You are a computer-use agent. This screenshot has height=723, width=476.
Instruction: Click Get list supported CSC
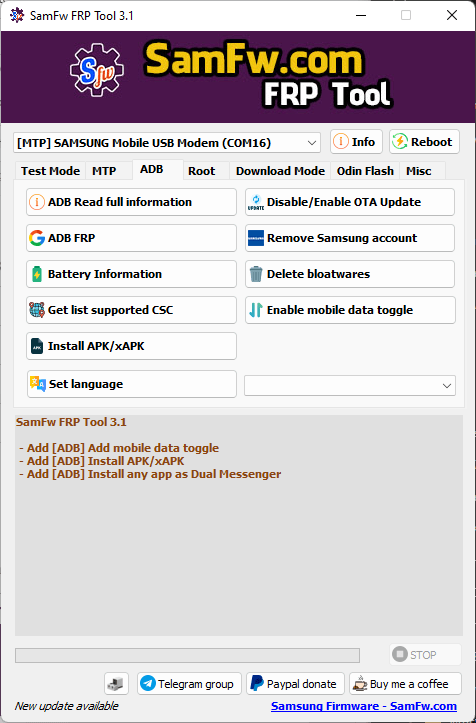pyautogui.click(x=131, y=310)
